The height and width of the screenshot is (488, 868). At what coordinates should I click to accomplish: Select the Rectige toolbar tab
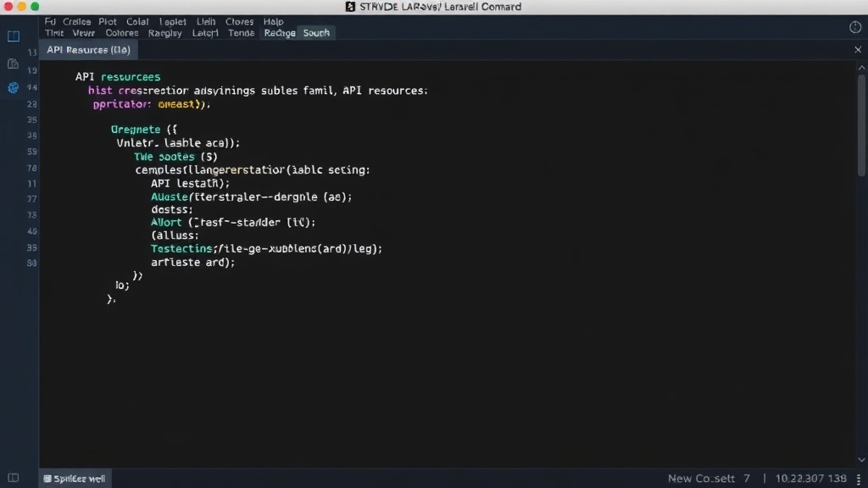[x=280, y=33]
